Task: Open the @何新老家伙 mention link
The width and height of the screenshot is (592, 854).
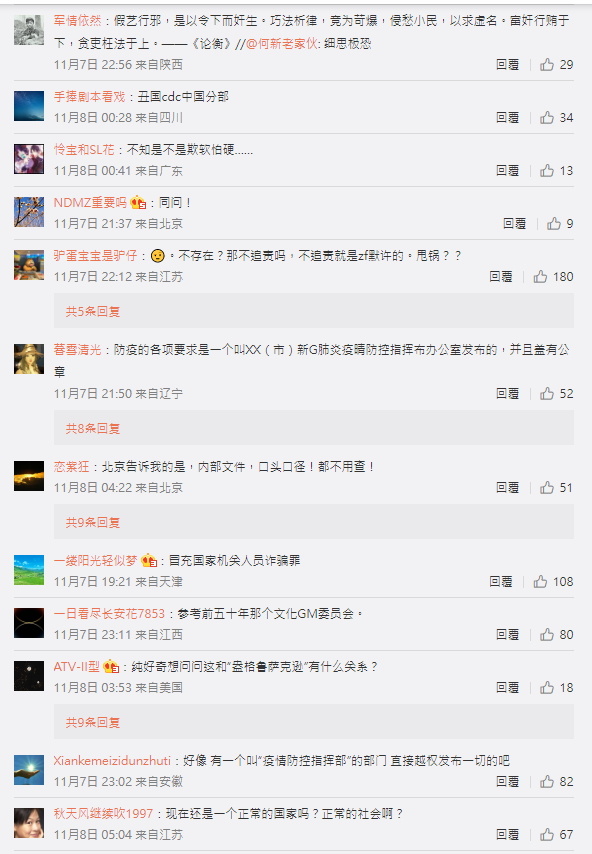Action: tap(282, 44)
